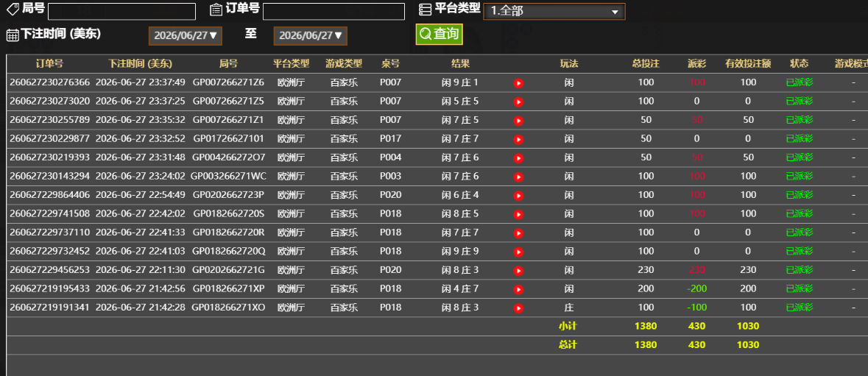Play video replay for order 260627230143294

[518, 177]
